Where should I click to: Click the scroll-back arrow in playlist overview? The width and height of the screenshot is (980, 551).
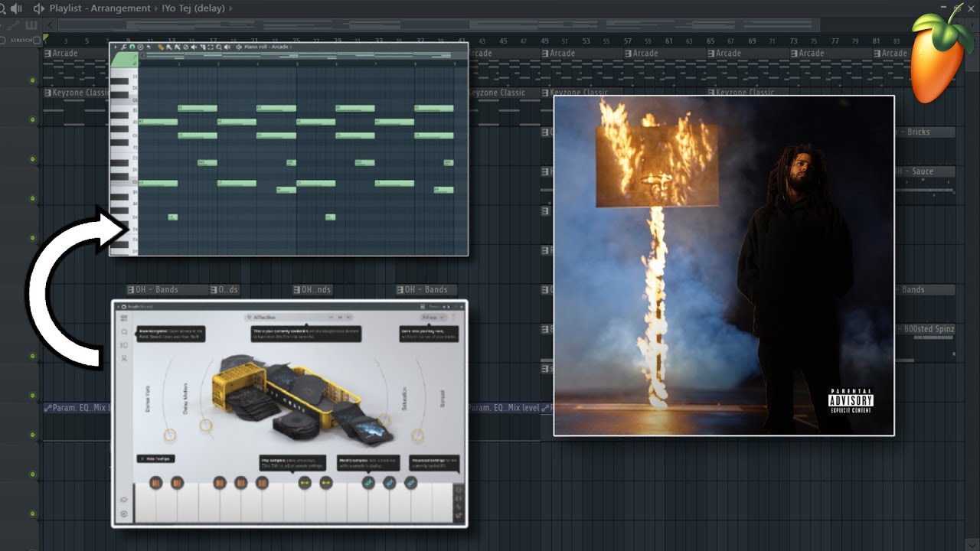point(51,25)
